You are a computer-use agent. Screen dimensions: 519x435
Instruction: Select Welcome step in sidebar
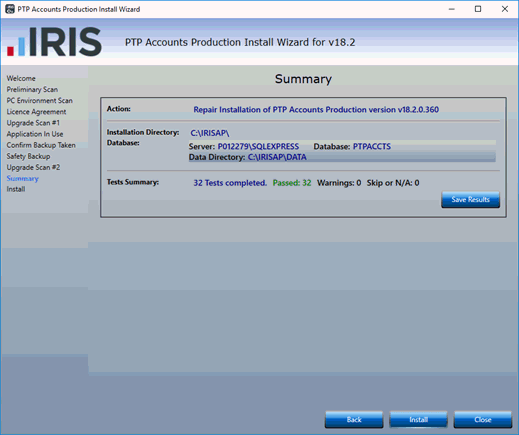[x=21, y=78]
